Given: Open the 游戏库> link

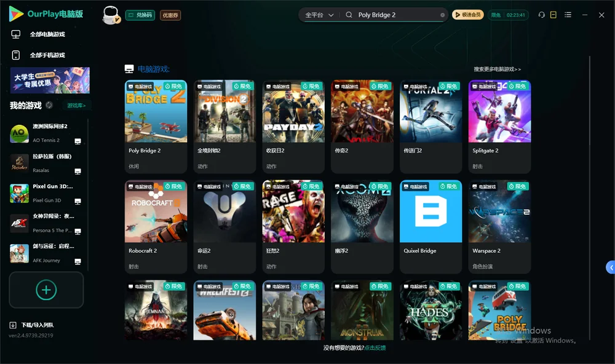Looking at the screenshot, I should [x=76, y=106].
